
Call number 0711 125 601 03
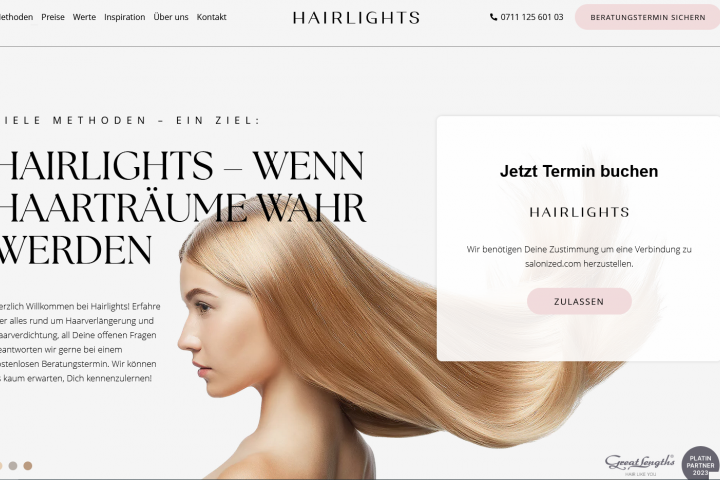532,17
